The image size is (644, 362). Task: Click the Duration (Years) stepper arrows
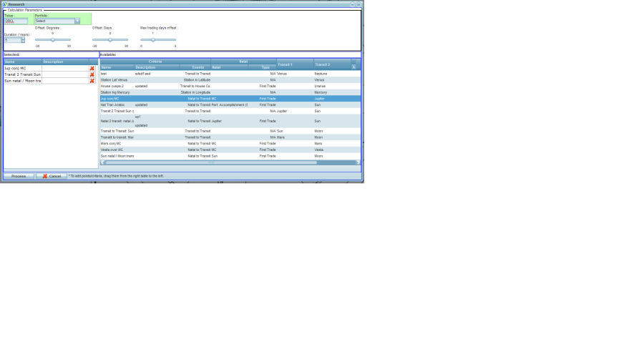(22, 40)
